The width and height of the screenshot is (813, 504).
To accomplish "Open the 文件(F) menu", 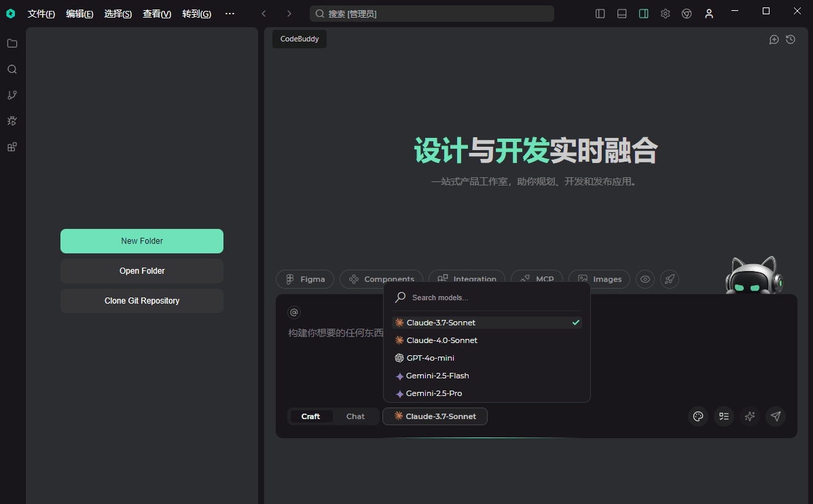I will pyautogui.click(x=41, y=14).
